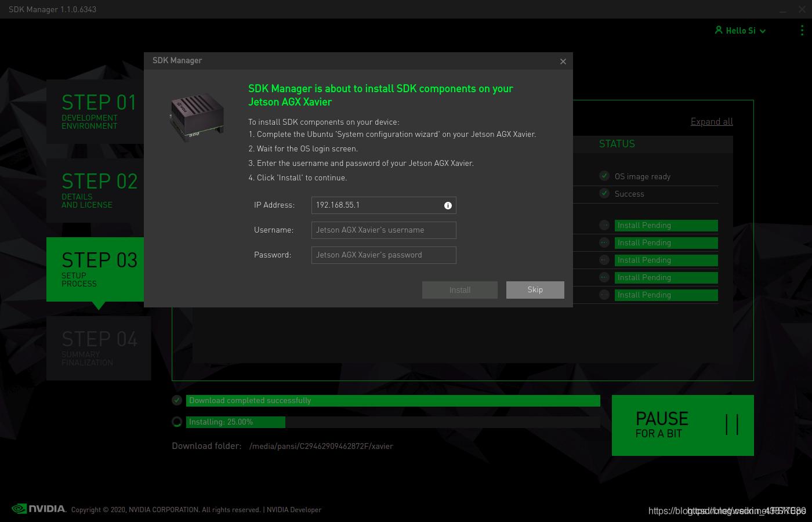This screenshot has height=522, width=812.
Task: Go to Step 02 Details and License
Action: pos(95,190)
